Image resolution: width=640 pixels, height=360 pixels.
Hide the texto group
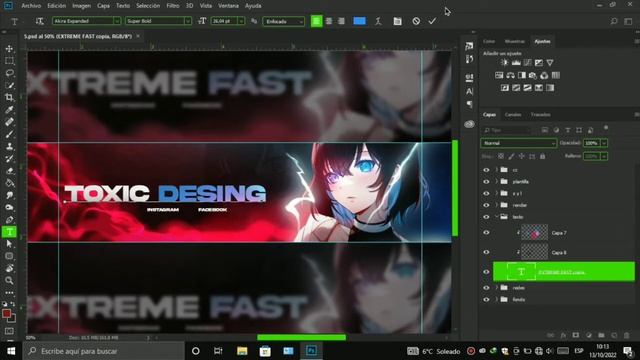pos(486,217)
